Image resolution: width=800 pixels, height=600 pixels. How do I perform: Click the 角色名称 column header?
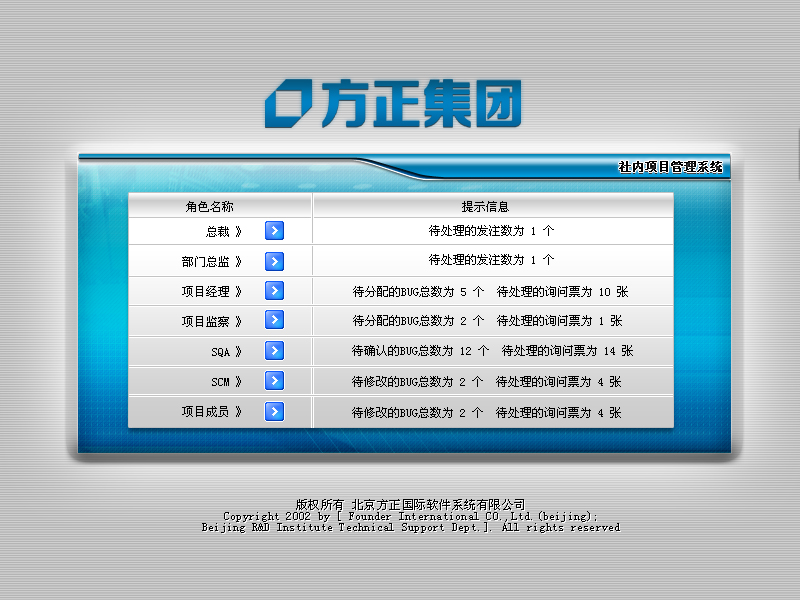[209, 207]
